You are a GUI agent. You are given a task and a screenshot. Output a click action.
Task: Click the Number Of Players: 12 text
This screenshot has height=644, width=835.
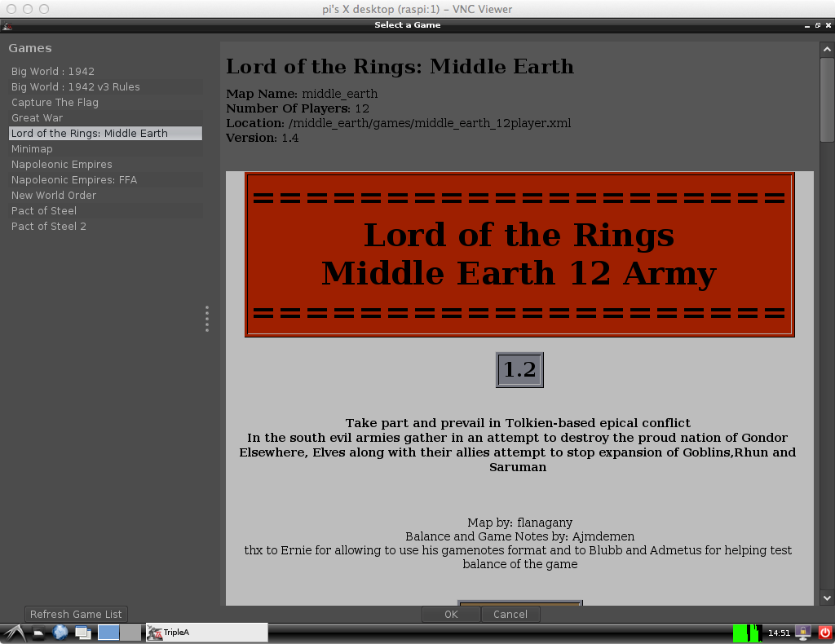(298, 108)
